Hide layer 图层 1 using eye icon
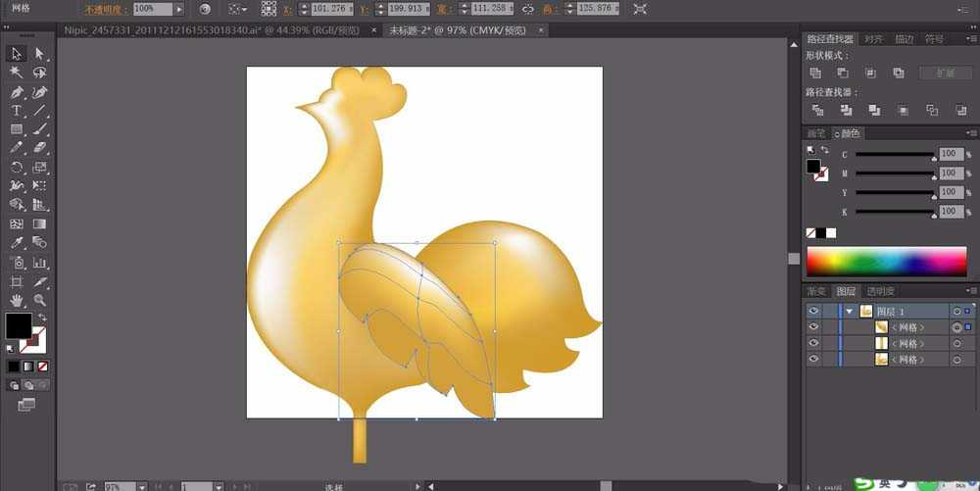 point(813,311)
